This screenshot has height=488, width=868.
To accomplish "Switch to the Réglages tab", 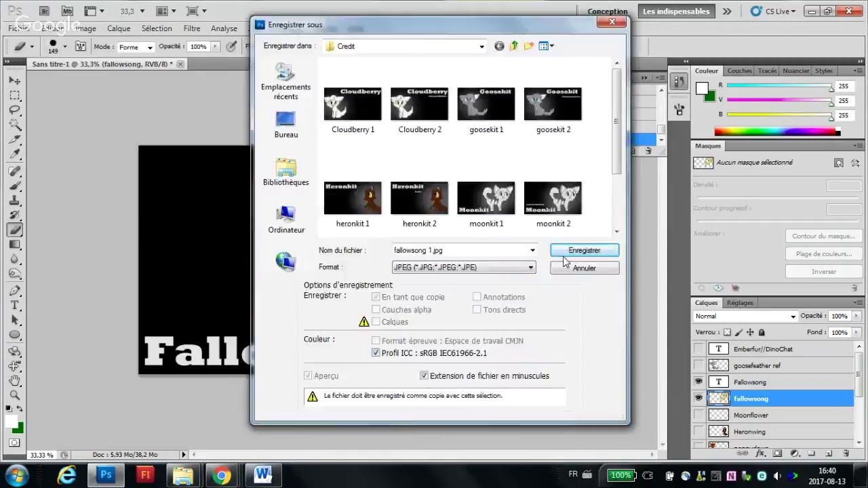I will click(x=740, y=303).
